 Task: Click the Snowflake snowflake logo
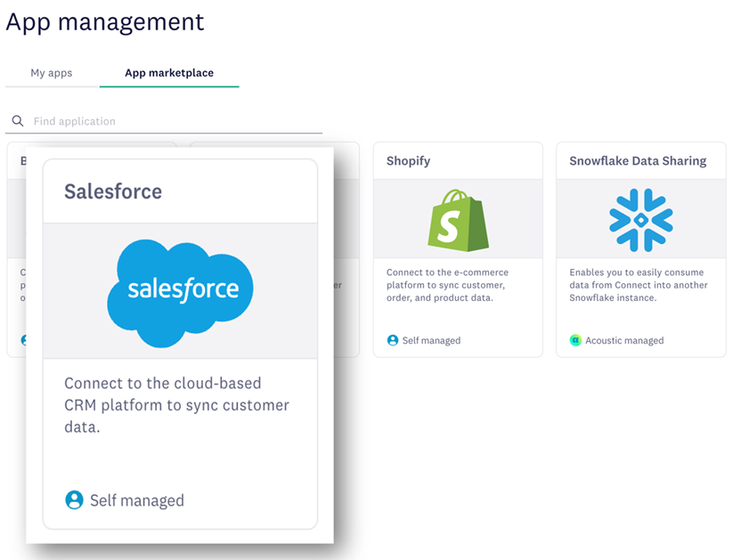(640, 219)
